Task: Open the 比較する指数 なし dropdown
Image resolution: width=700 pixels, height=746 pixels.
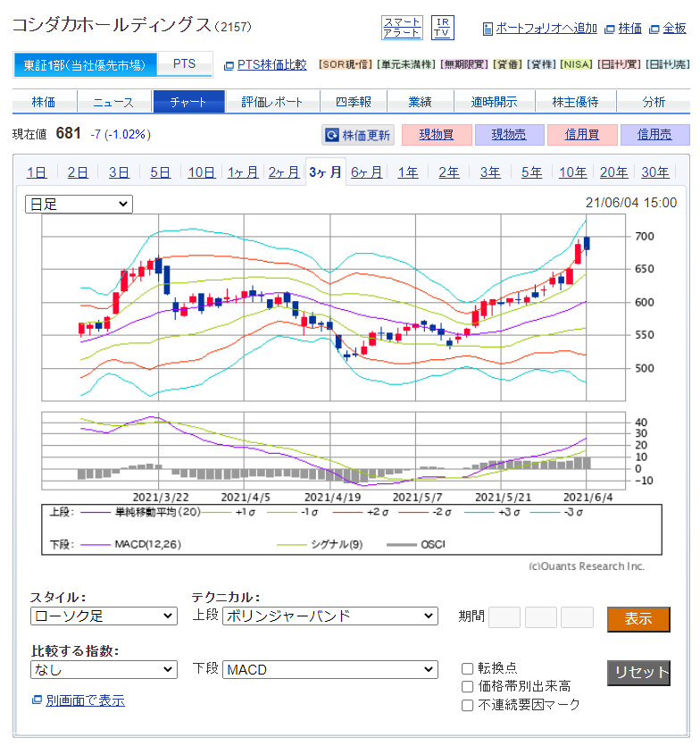Action: (104, 670)
